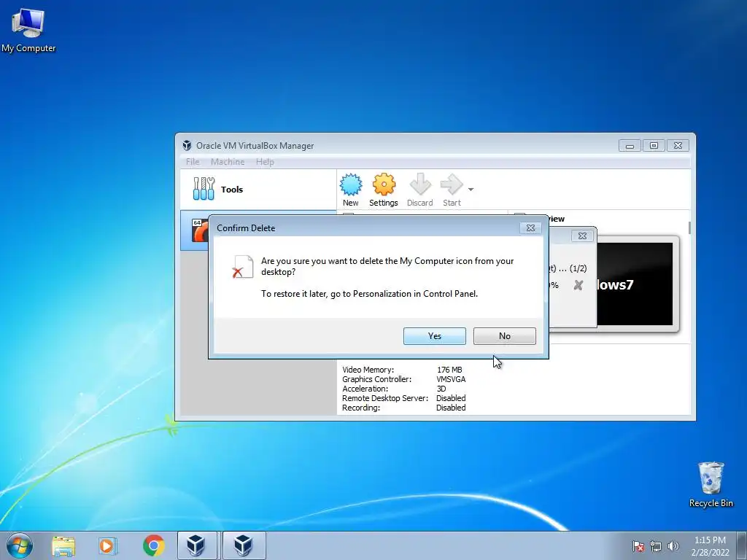Click the VMSVGA Graphics Controller value
The height and width of the screenshot is (560, 747).
click(x=451, y=379)
